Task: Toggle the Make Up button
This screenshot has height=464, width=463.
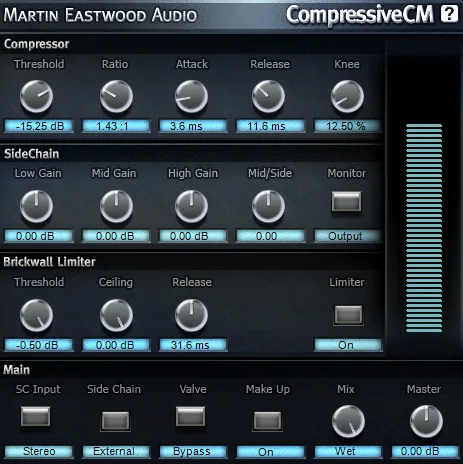Action: (x=267, y=421)
